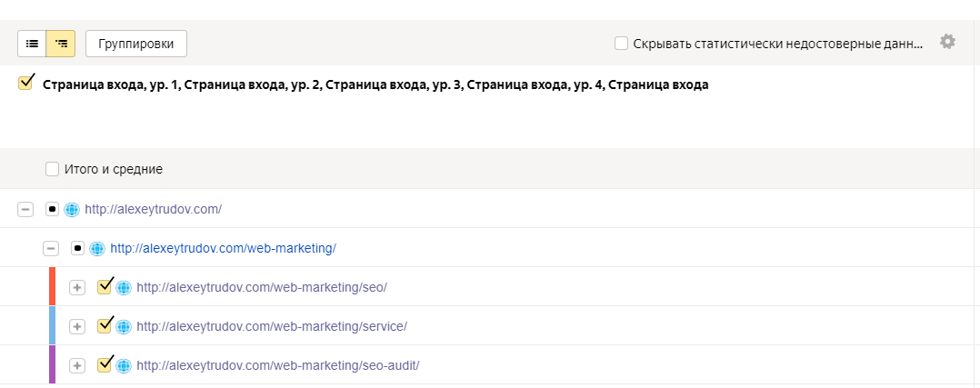Viewport: 980px width, 388px height.
Task: Switch to tree list view
Action: [x=61, y=43]
